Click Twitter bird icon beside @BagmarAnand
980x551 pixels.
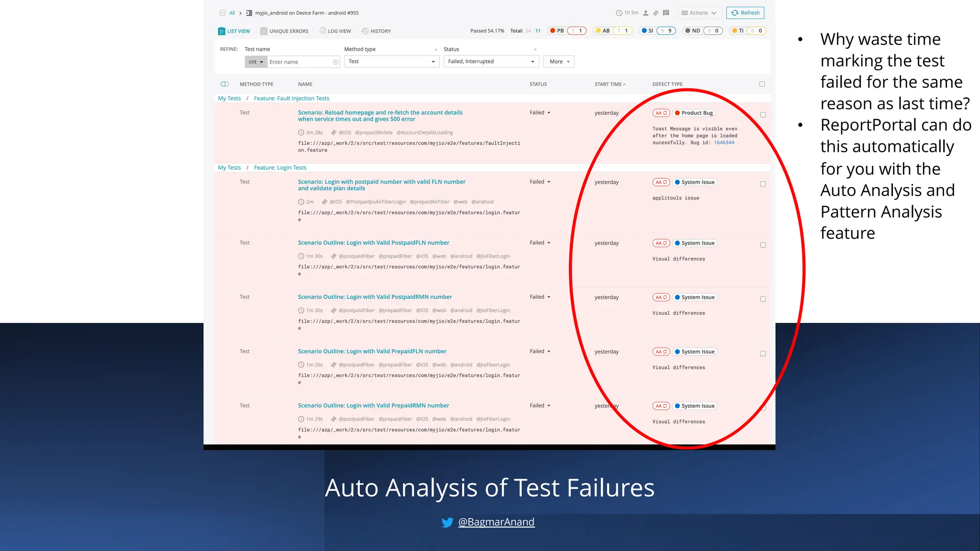tap(447, 522)
